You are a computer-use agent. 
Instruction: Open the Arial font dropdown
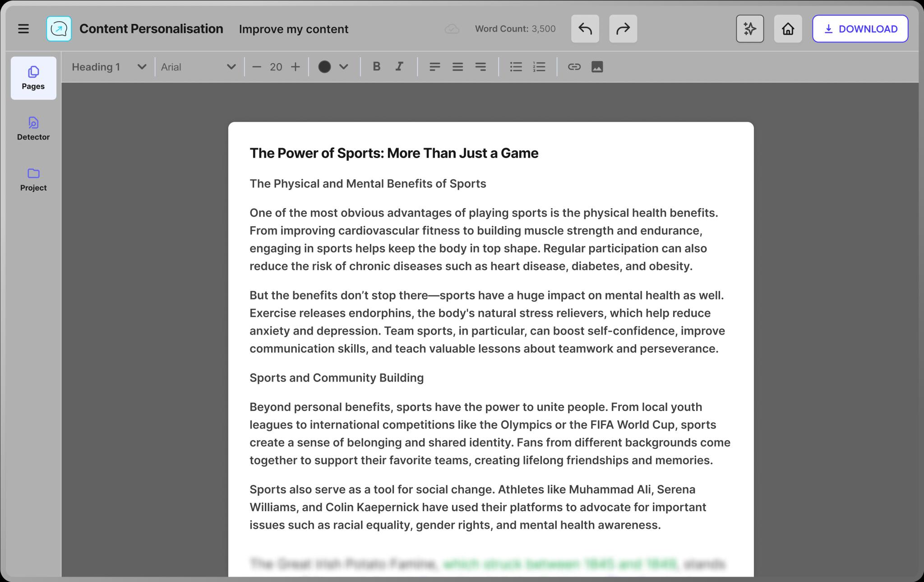[x=199, y=67]
